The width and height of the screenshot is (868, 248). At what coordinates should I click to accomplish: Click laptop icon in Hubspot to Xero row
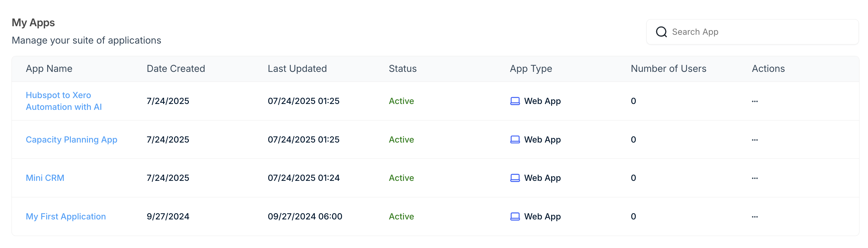(x=515, y=101)
